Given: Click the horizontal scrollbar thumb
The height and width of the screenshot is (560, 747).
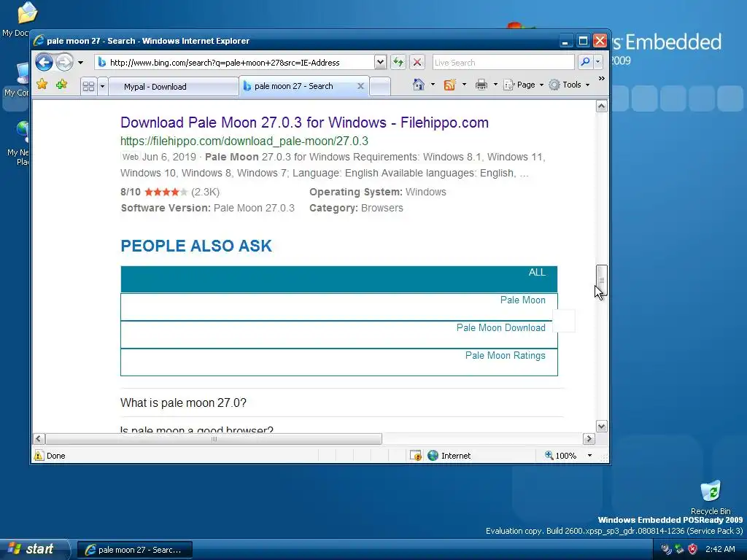Looking at the screenshot, I should pyautogui.click(x=214, y=438).
